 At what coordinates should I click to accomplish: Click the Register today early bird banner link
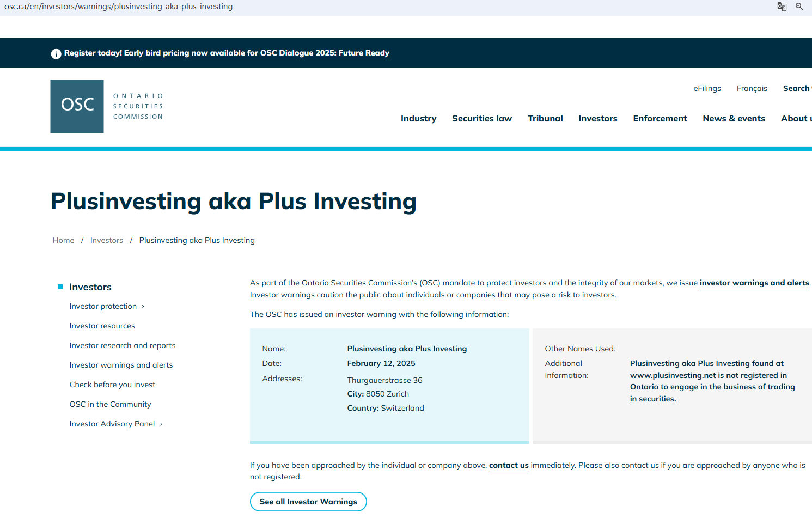(227, 53)
